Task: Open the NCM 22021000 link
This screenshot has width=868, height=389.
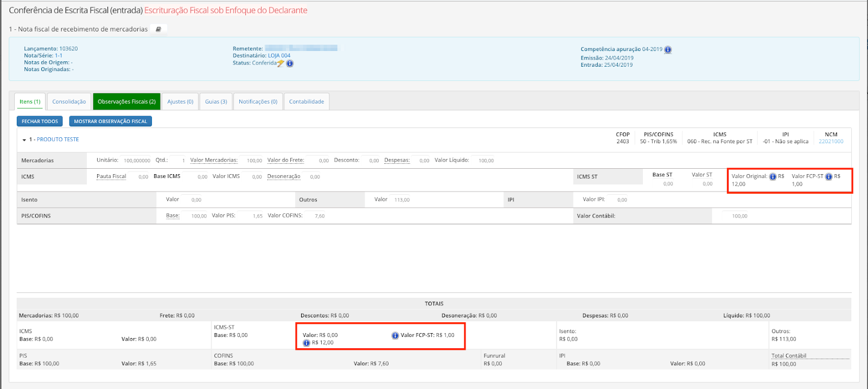Action: [x=831, y=142]
